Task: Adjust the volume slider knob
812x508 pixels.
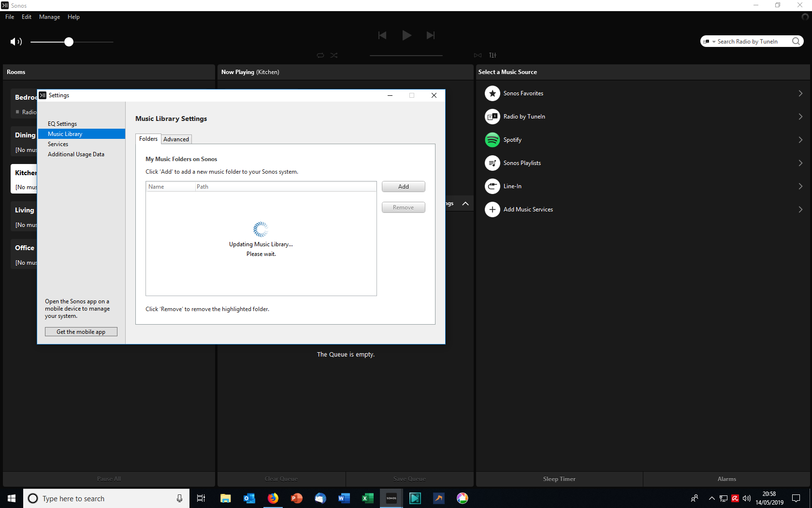Action: pyautogui.click(x=69, y=42)
